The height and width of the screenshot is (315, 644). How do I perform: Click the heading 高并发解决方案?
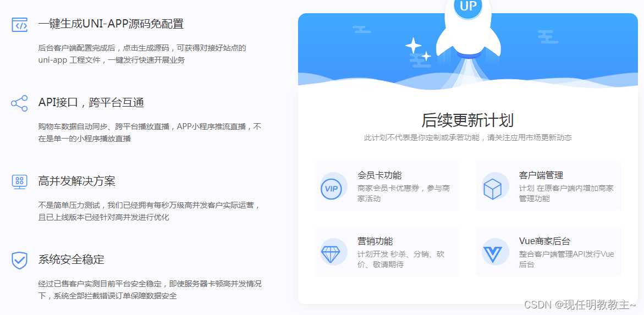click(77, 181)
